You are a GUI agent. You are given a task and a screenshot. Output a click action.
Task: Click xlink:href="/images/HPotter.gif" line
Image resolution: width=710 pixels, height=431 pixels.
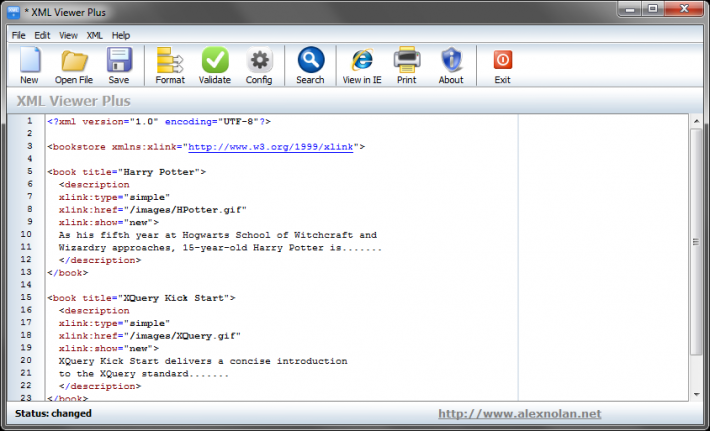click(x=153, y=210)
